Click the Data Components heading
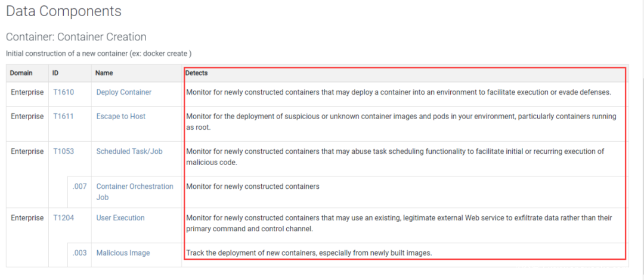644x280 pixels. click(x=64, y=11)
